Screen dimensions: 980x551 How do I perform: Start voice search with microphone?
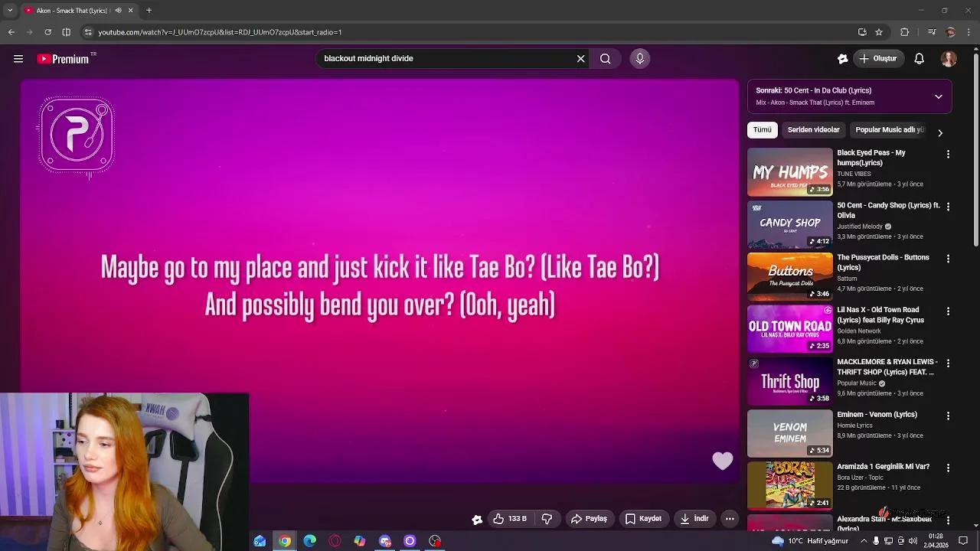point(640,58)
